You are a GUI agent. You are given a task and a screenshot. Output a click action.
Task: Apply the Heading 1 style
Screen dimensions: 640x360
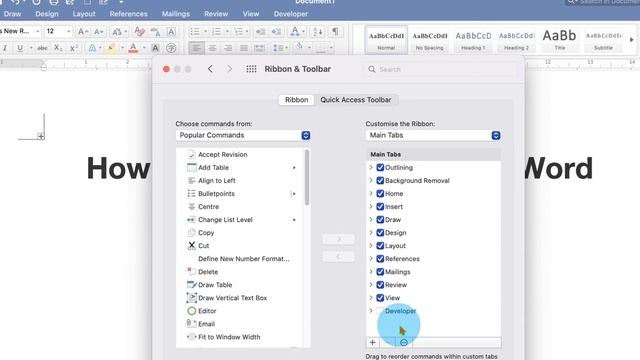473,40
